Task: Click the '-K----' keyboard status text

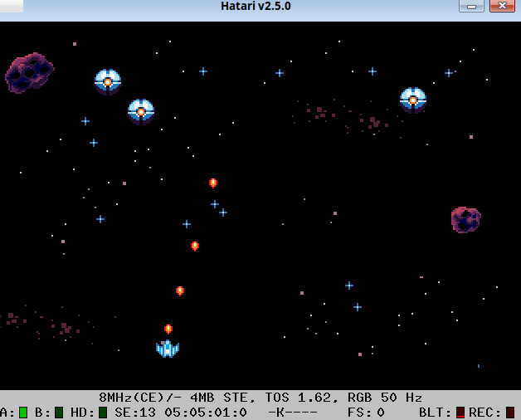Action: (x=293, y=413)
